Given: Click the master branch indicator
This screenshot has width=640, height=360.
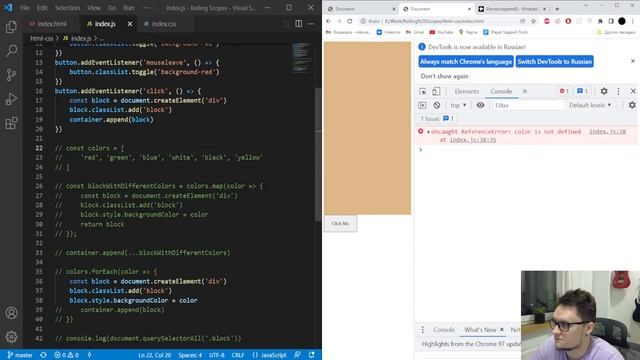Looking at the screenshot, I should 20,355.
